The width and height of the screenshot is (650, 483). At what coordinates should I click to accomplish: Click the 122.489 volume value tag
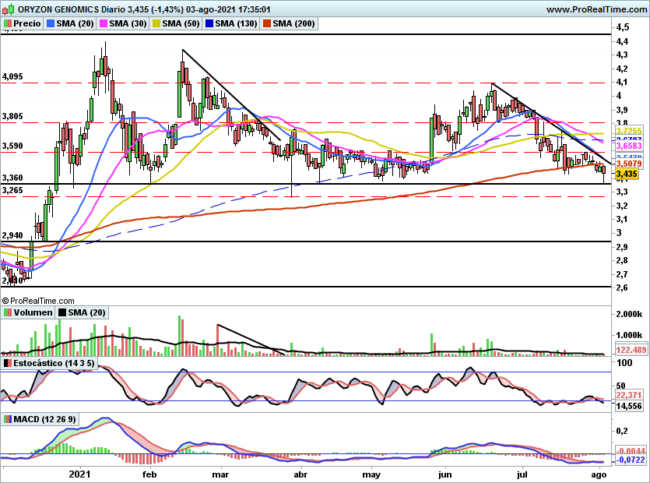tap(631, 350)
